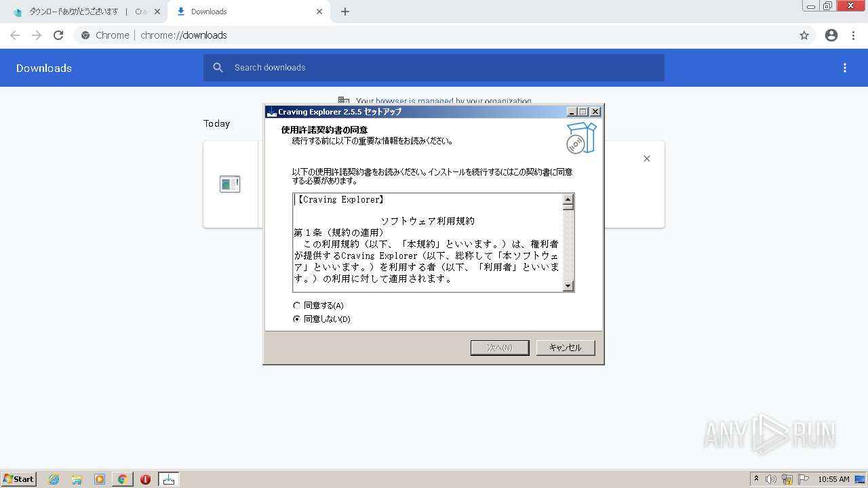Go forward in Chrome
The height and width of the screenshot is (488, 868).
pos(37,35)
